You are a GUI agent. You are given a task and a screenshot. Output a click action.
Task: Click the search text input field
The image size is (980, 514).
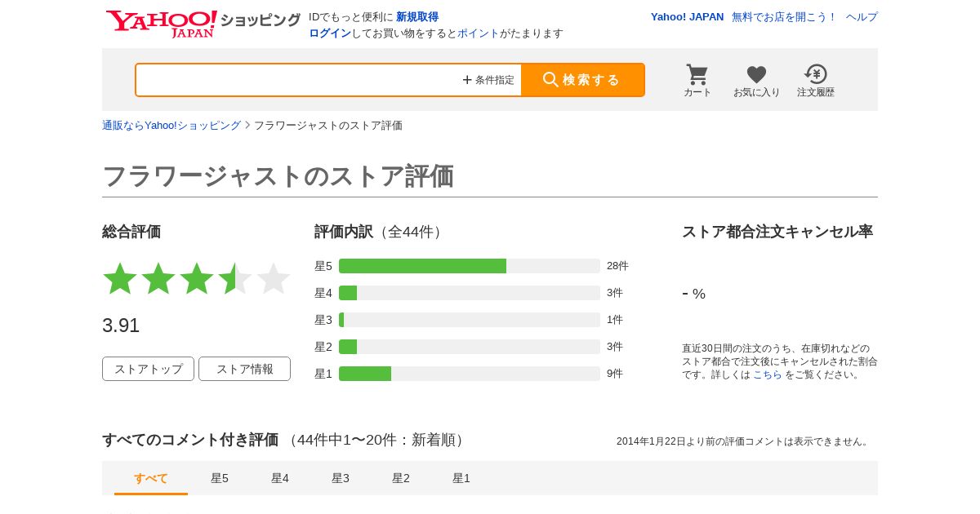pyautogui.click(x=298, y=80)
